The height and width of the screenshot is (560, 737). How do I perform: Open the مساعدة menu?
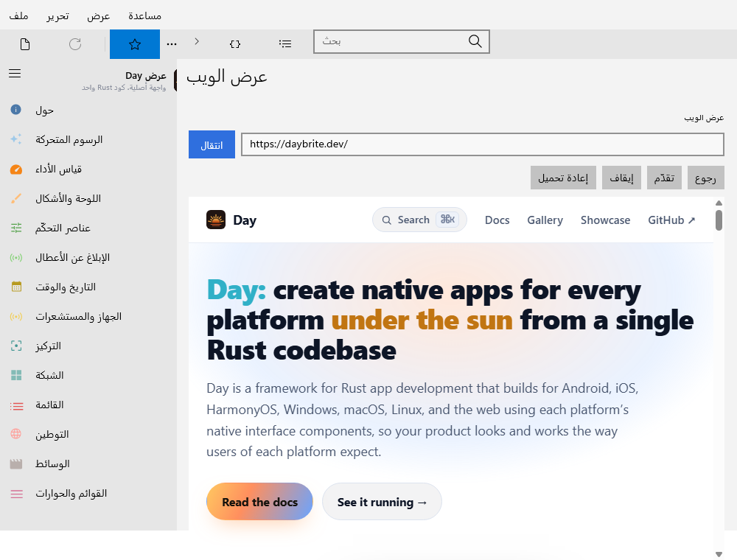(x=144, y=15)
